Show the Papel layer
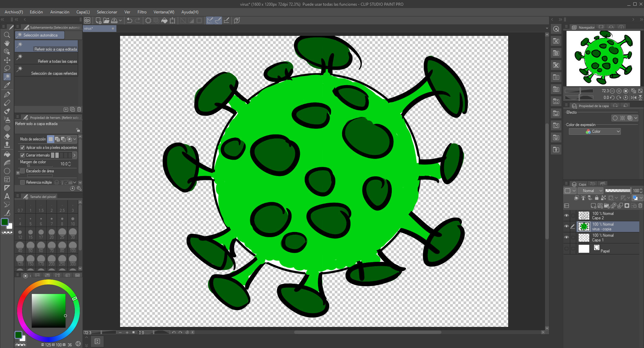The image size is (644, 348). point(567,248)
